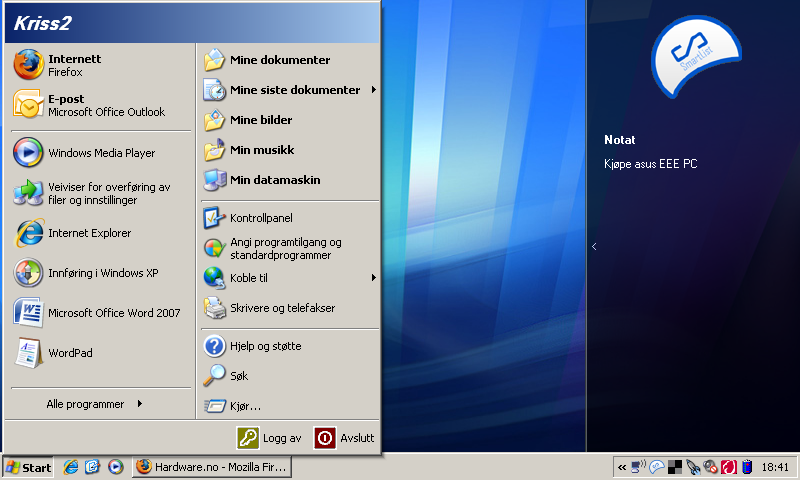Expand Alle programmer list
The width and height of the screenshot is (800, 480).
pos(94,404)
